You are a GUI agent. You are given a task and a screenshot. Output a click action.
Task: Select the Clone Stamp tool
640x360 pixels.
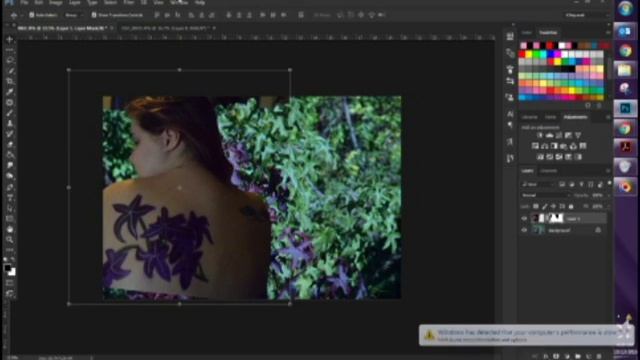click(10, 124)
